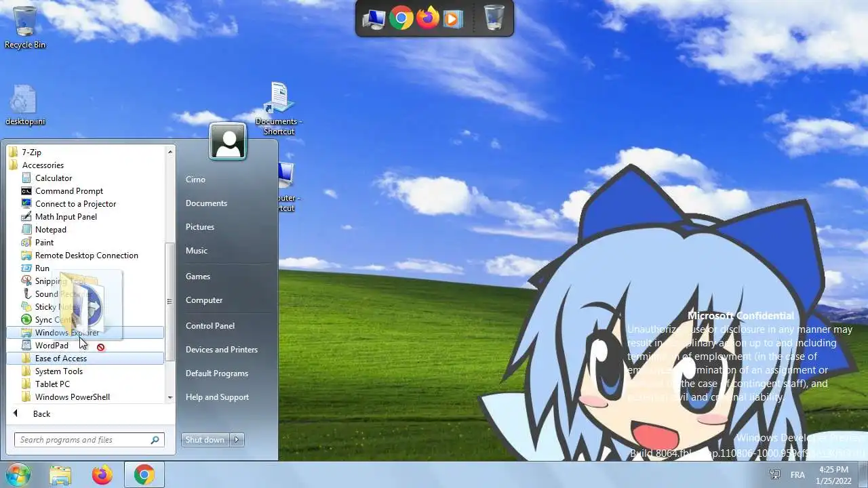Open Pictures from Start menu
Image resolution: width=868 pixels, height=488 pixels.
200,227
